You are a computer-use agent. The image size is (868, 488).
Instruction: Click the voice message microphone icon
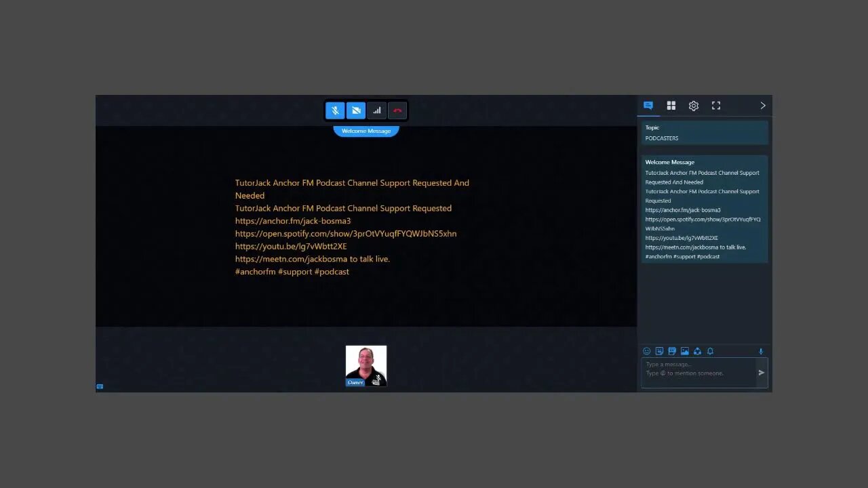coord(761,351)
